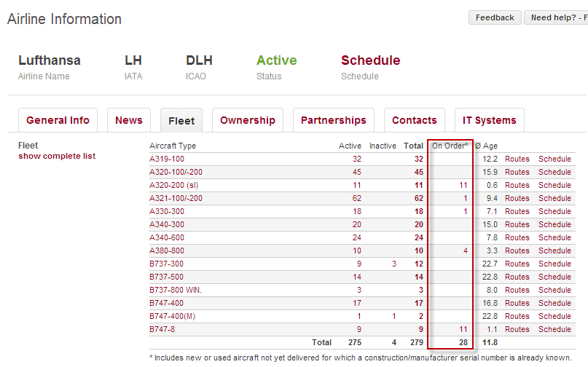Click the Feedback button
This screenshot has height=367, width=588.
point(494,17)
